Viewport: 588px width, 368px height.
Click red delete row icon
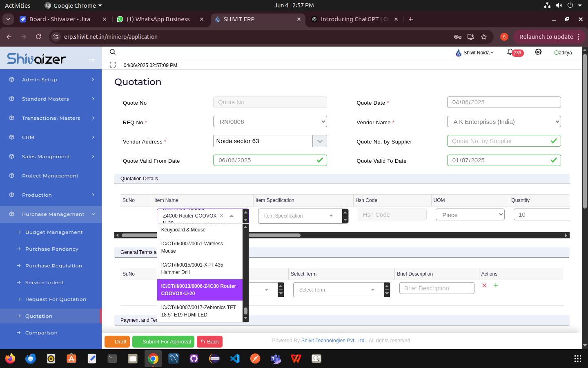484,285
